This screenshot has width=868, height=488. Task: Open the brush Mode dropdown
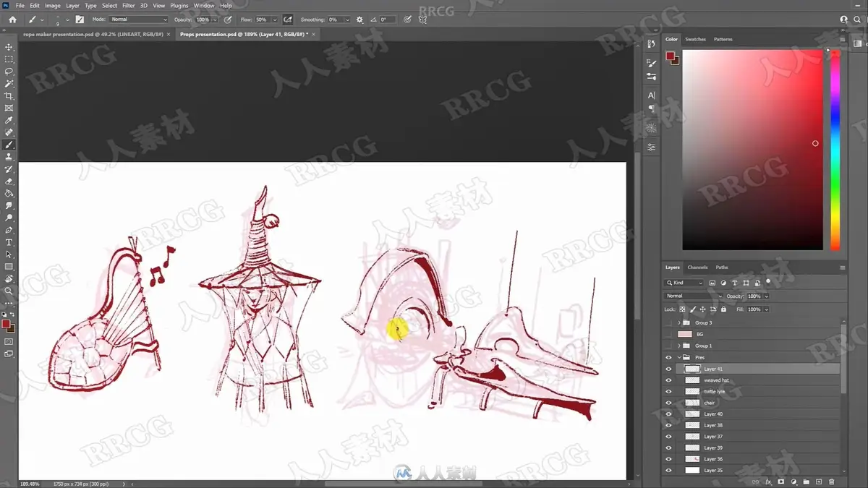coord(139,20)
